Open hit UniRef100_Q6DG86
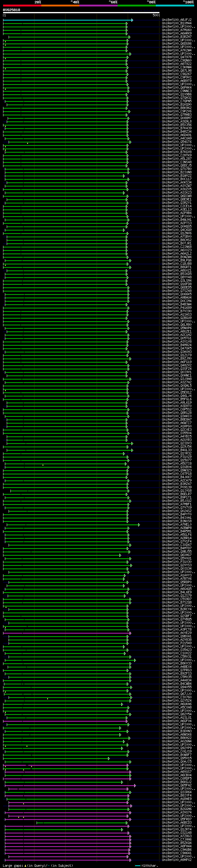This screenshot has width=197, height=868. coord(177,43)
